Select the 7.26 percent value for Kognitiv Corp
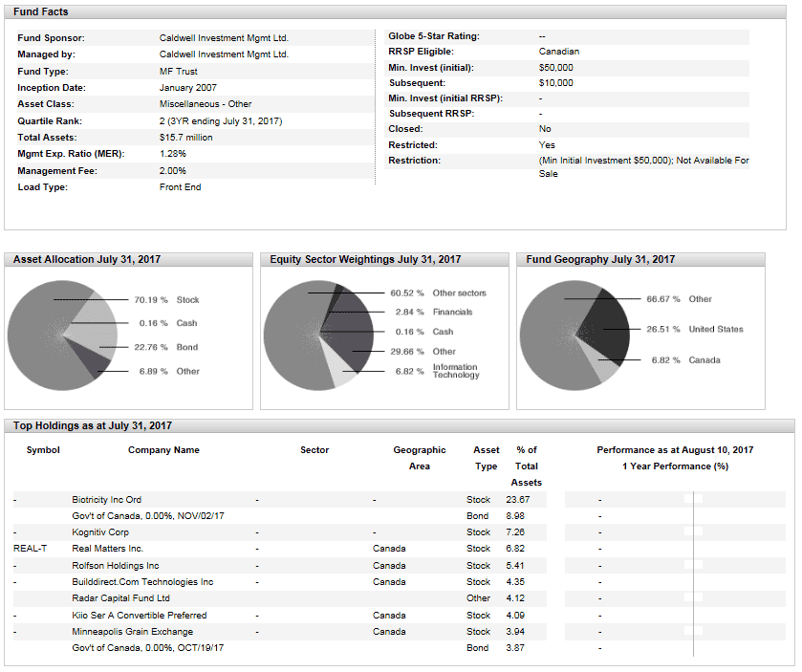The width and height of the screenshot is (802, 672). [515, 532]
